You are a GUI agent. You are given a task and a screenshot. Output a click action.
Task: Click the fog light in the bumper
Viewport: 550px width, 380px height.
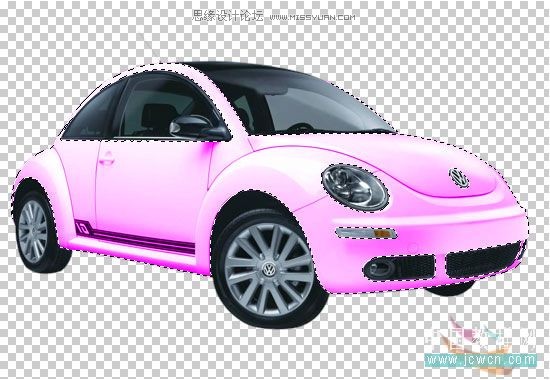point(379,268)
